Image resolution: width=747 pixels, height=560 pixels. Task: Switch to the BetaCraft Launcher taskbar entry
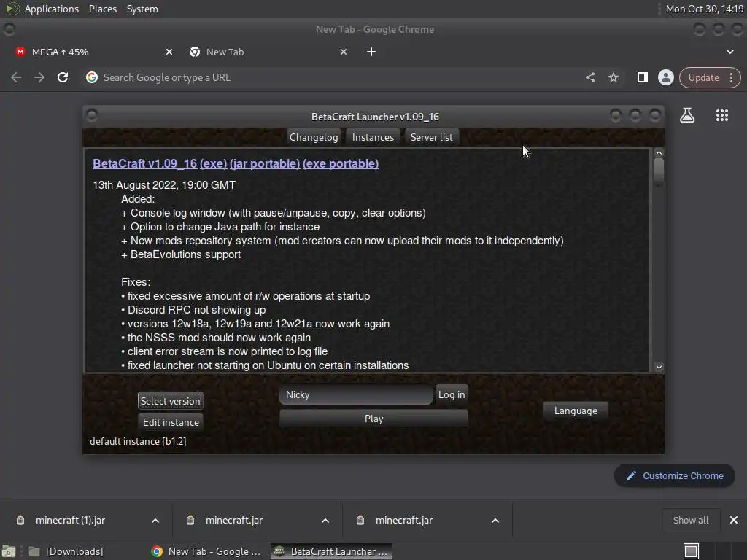click(332, 551)
